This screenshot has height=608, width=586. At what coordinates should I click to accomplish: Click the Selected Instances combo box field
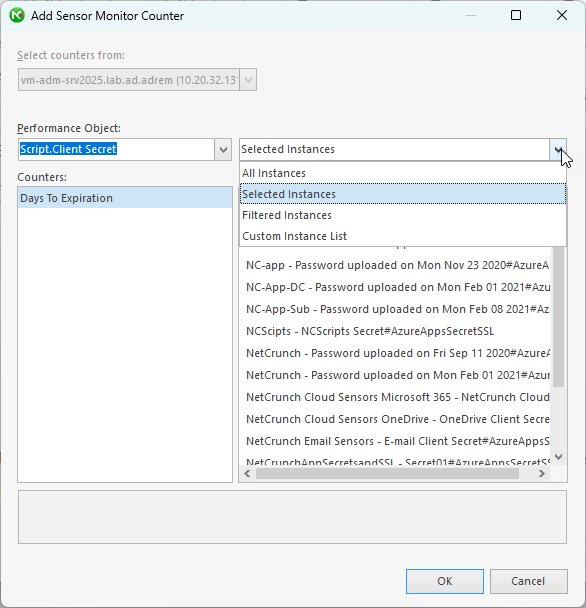coord(394,149)
